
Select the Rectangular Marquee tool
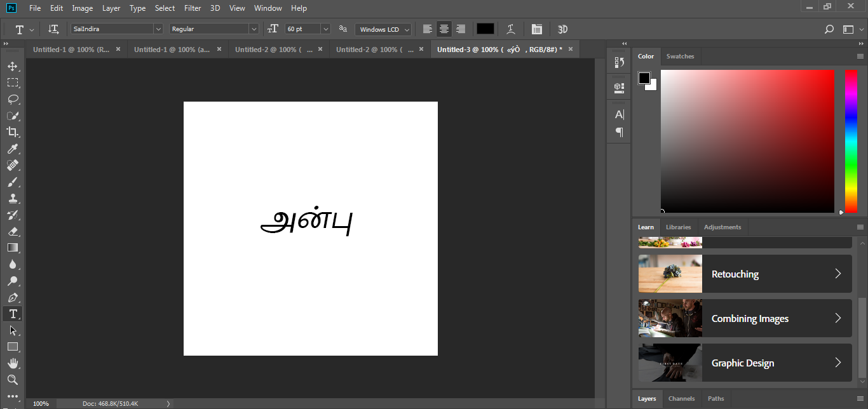point(13,83)
